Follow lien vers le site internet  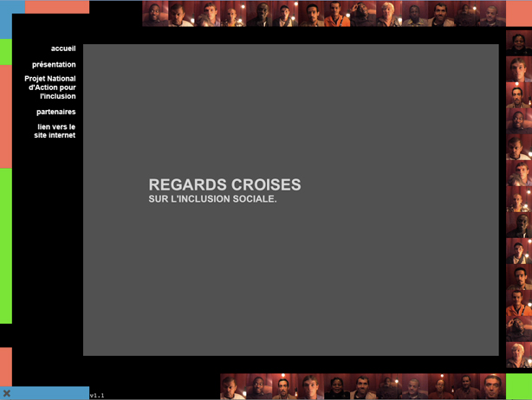(55, 131)
